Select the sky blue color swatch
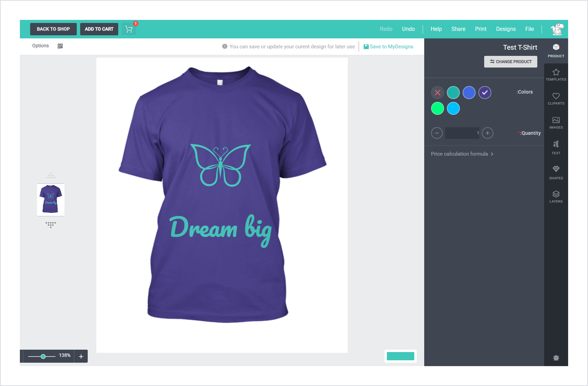588x386 pixels. point(453,108)
